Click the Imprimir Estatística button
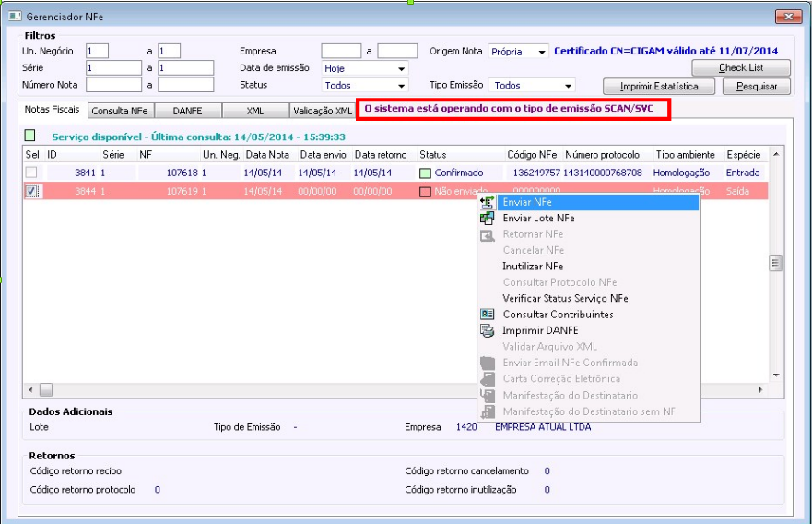 point(659,86)
